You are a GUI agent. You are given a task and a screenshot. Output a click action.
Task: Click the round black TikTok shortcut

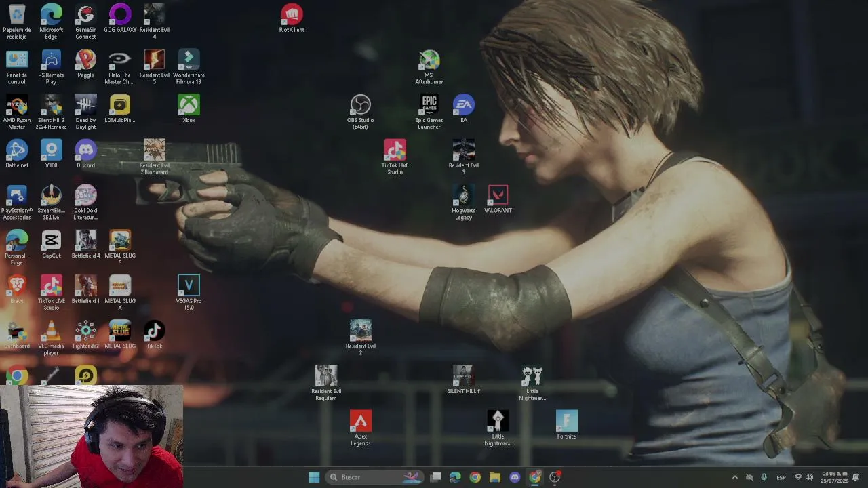click(155, 335)
